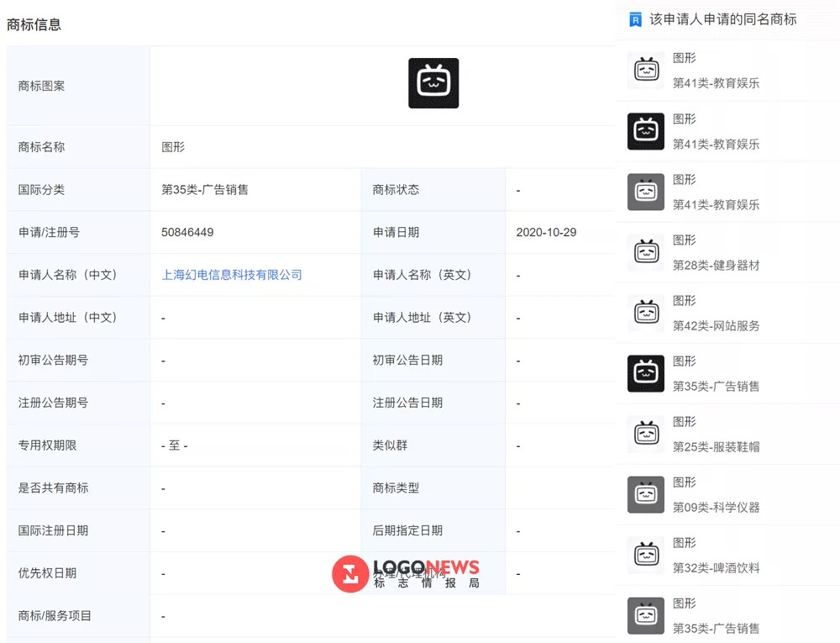Open applicant link 上海幻电信息科技有限公司

232,275
